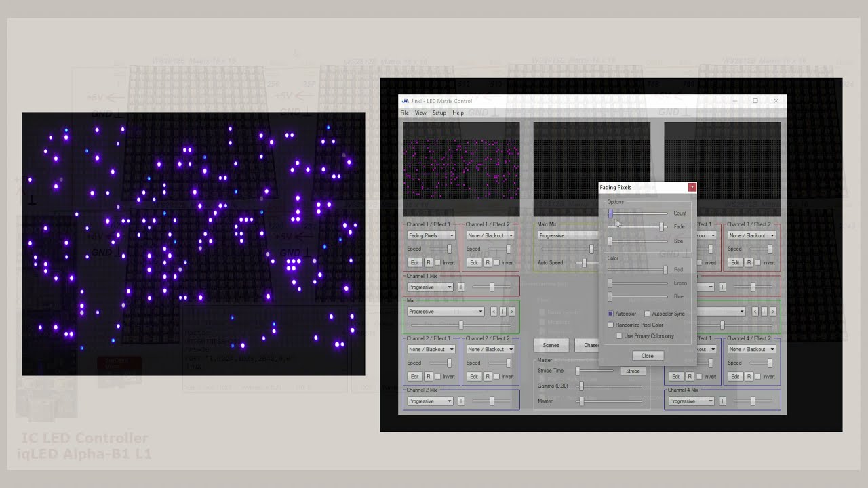This screenshot has width=868, height=488.
Task: Open the Channel 4 / Effect 2 dropdown
Action: [751, 349]
